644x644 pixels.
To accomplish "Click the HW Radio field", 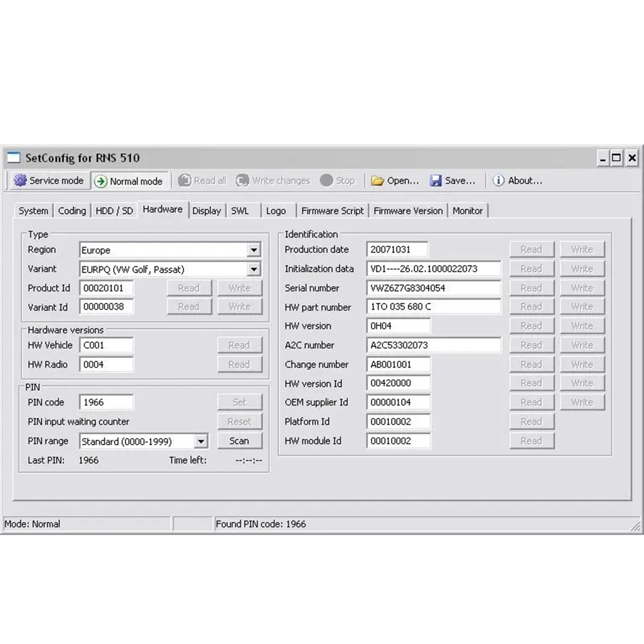I will point(106,365).
